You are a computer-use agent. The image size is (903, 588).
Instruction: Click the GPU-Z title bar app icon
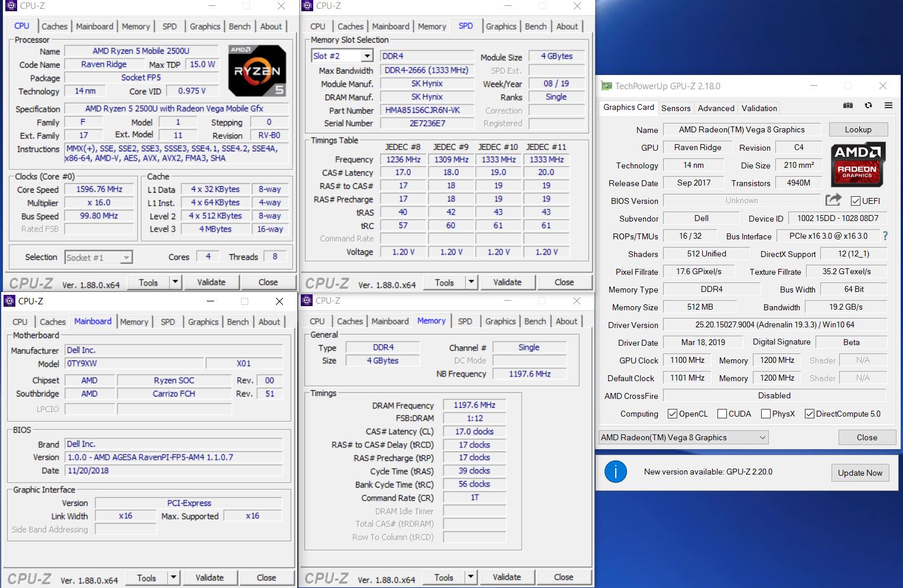coord(606,86)
